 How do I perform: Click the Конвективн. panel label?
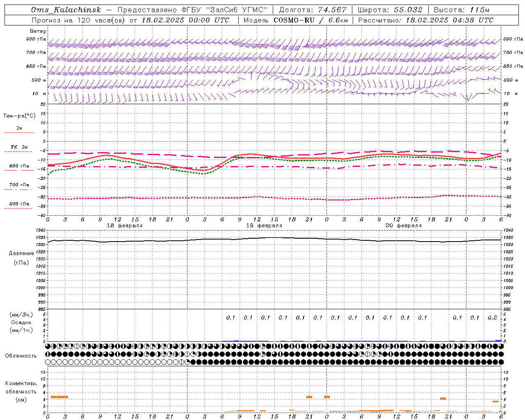tap(21, 383)
